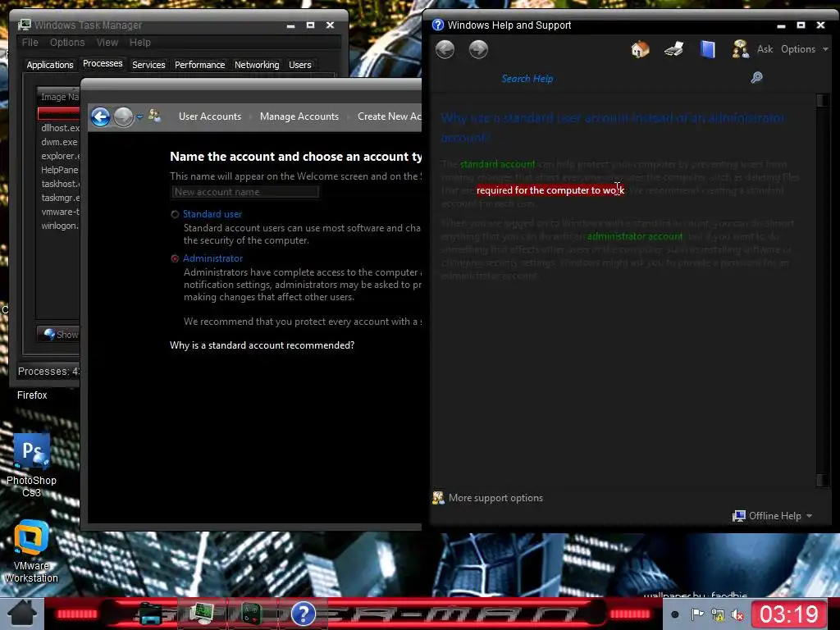Viewport: 840px width, 630px height.
Task: Switch to the Networking tab
Action: click(x=257, y=65)
